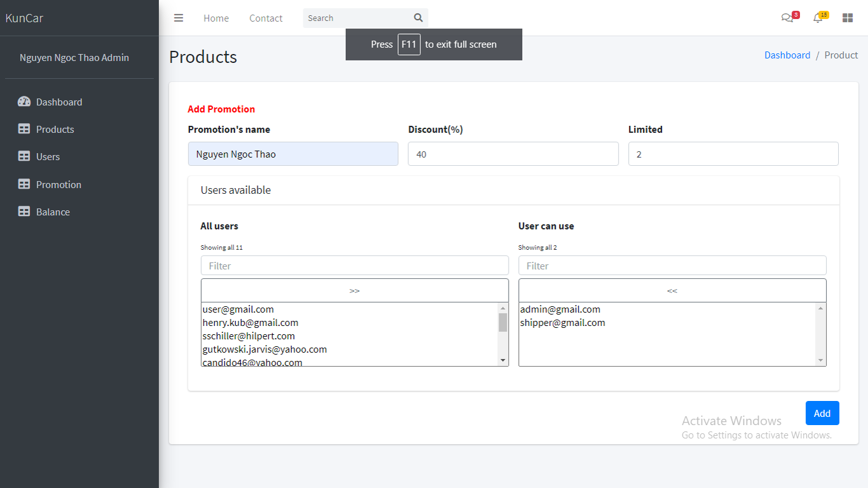
Task: Click the Dashboard speedometer icon in sidebar
Action: click(24, 102)
